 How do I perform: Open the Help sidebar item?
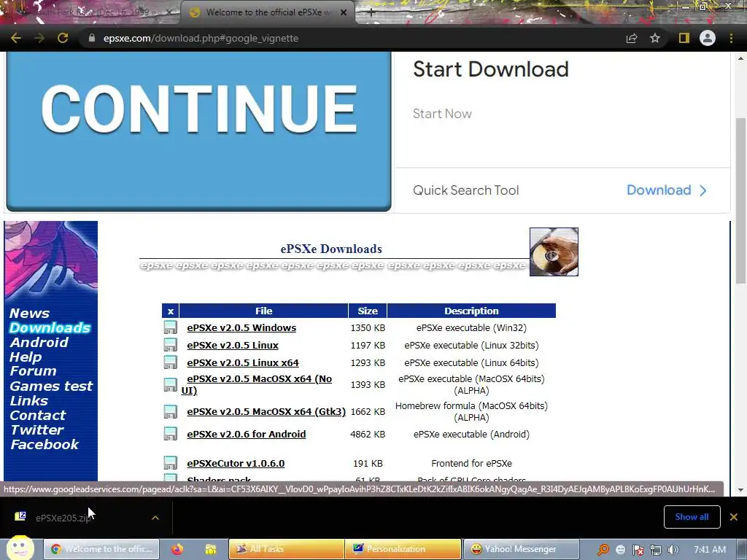click(x=26, y=357)
